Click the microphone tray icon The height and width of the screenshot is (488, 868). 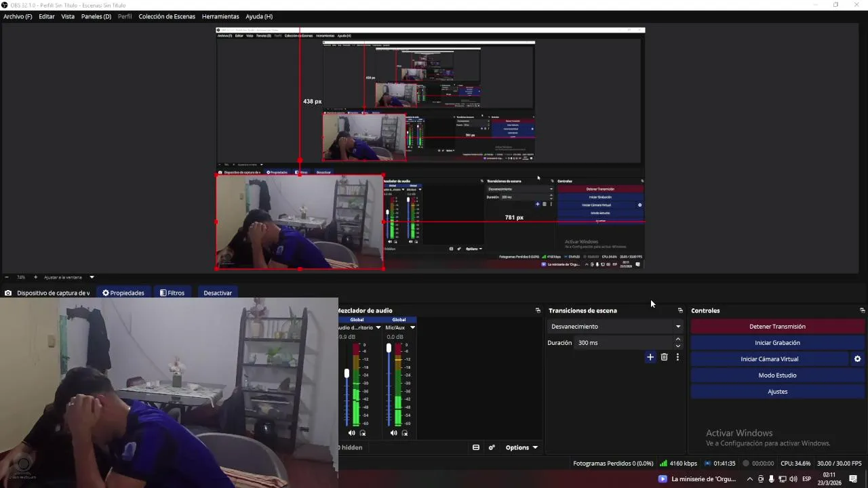pos(772,479)
